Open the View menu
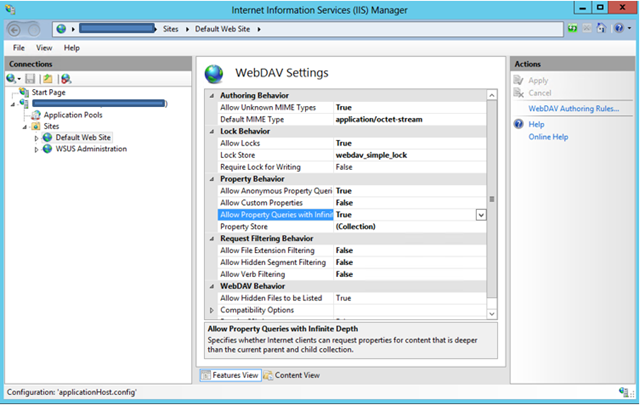This screenshot has width=640, height=405. pos(44,48)
